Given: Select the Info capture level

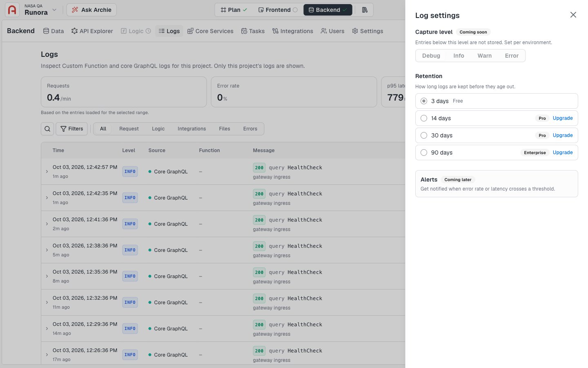Looking at the screenshot, I should tap(459, 56).
